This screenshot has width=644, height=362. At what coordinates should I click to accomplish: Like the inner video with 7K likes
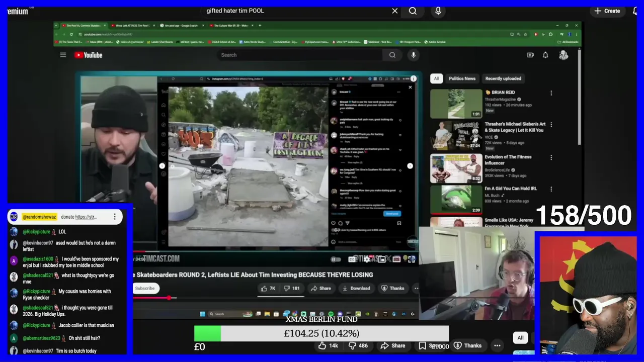point(268,288)
